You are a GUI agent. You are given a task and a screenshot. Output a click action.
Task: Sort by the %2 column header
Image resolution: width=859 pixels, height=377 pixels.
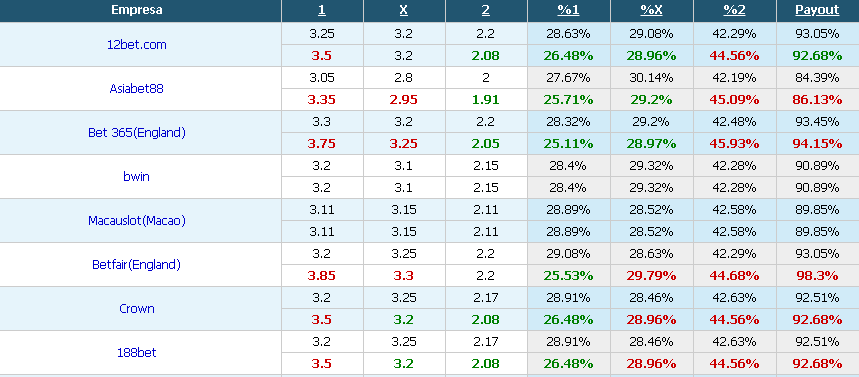click(734, 10)
